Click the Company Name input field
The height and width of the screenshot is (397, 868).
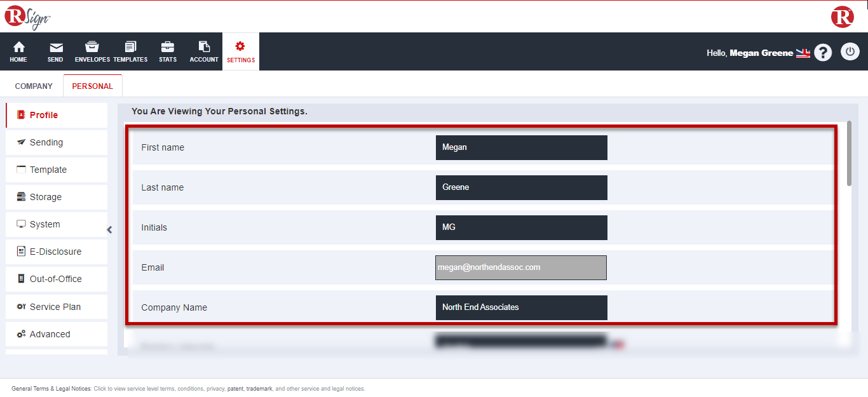click(x=521, y=307)
